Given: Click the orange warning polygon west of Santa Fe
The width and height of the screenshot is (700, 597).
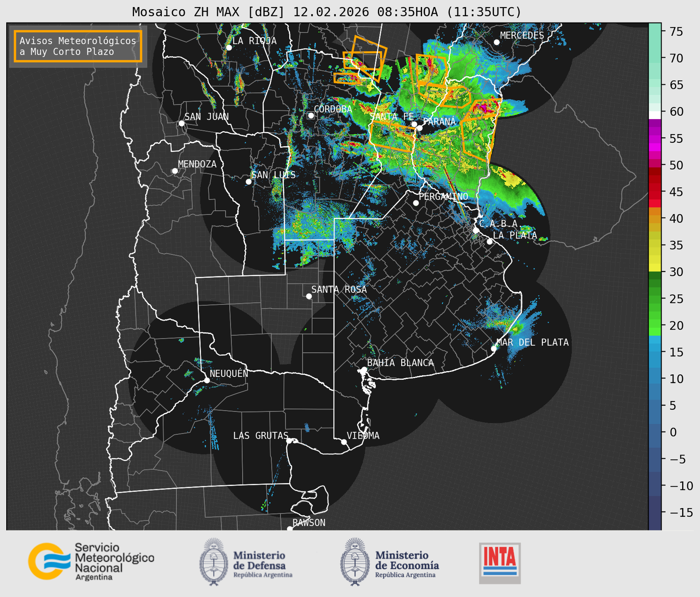Looking at the screenshot, I should point(392,137).
